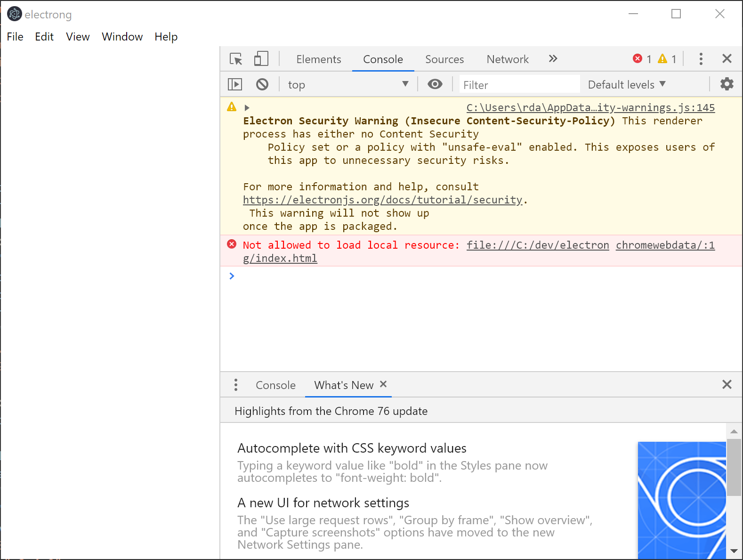743x560 pixels.
Task: Open the View menu
Action: [x=78, y=37]
